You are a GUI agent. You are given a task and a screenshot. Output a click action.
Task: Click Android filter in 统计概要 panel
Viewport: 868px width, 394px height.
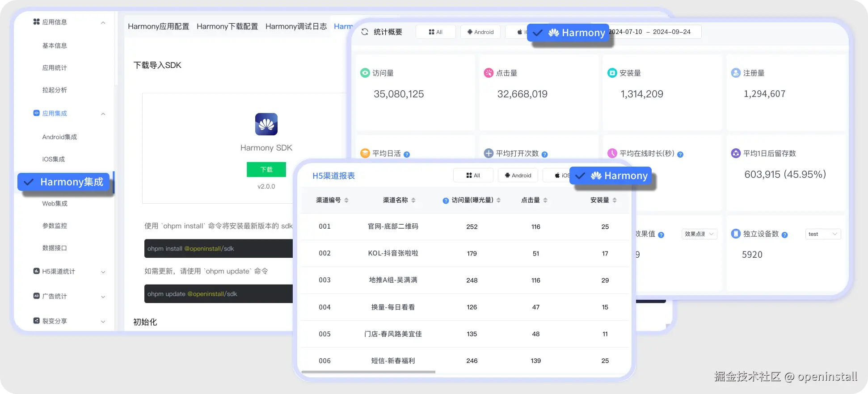click(480, 32)
